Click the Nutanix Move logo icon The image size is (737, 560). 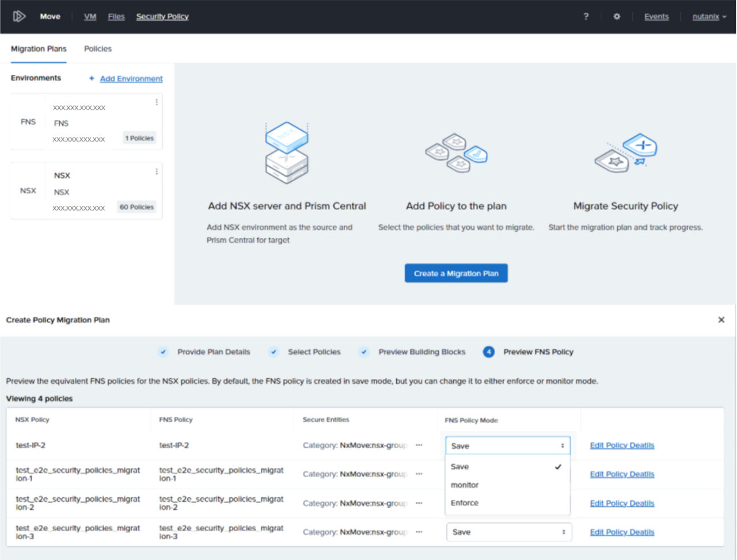(x=19, y=16)
